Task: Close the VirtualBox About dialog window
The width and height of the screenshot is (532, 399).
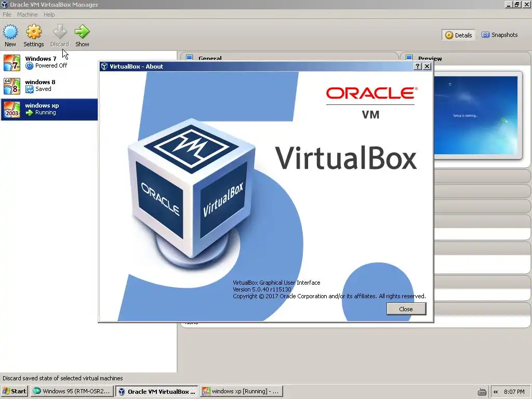Action: (x=428, y=66)
